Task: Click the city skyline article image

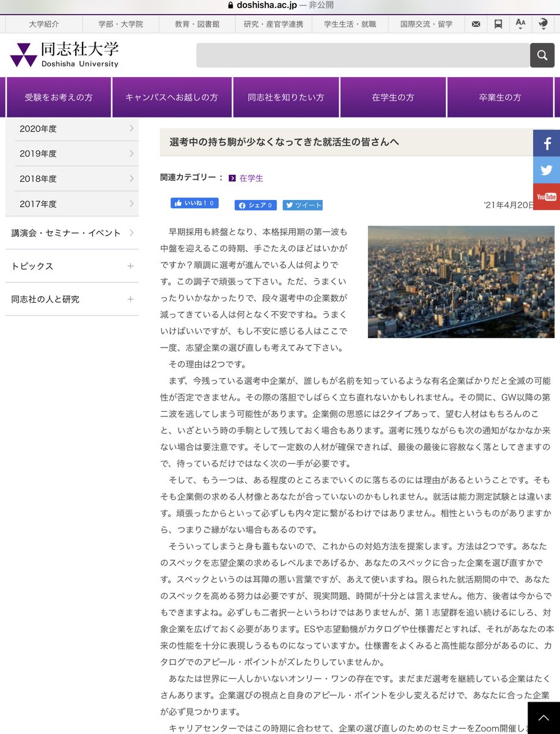Action: pos(461,282)
